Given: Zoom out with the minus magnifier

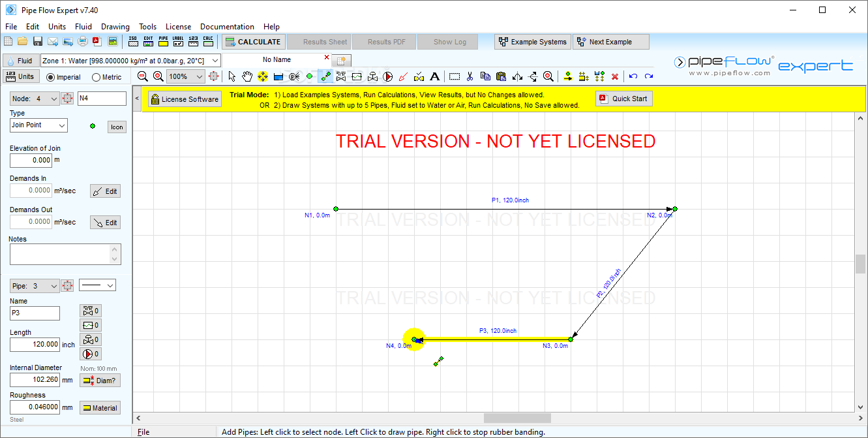Looking at the screenshot, I should click(x=143, y=76).
